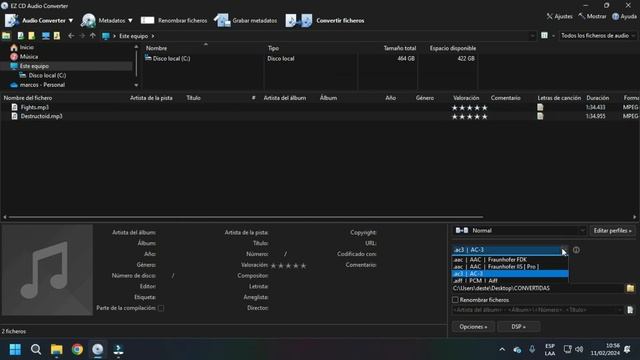Click the Mostrar option
The width and height of the screenshot is (640, 360).
tap(592, 16)
